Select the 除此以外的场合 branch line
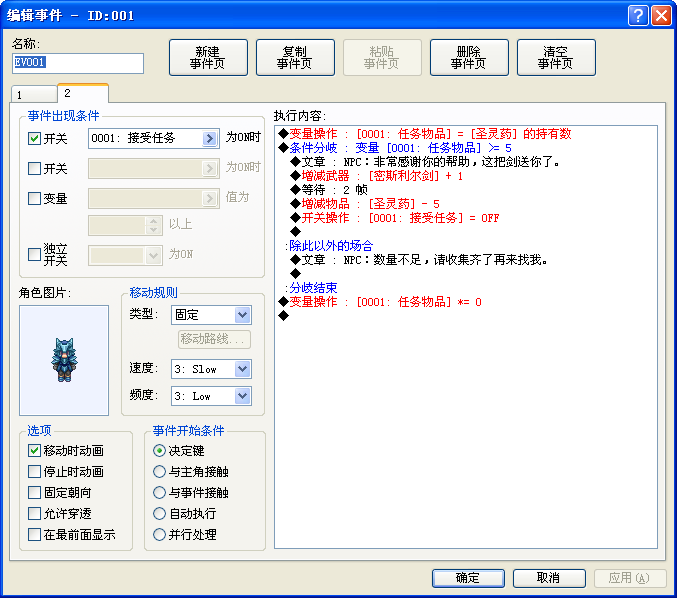The height and width of the screenshot is (598, 677). (329, 246)
